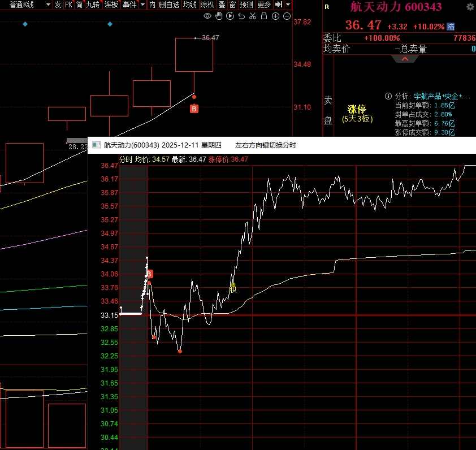Screen dimensions: 476x450
Task: Click the +10.02% change percentage
Action: click(x=429, y=27)
